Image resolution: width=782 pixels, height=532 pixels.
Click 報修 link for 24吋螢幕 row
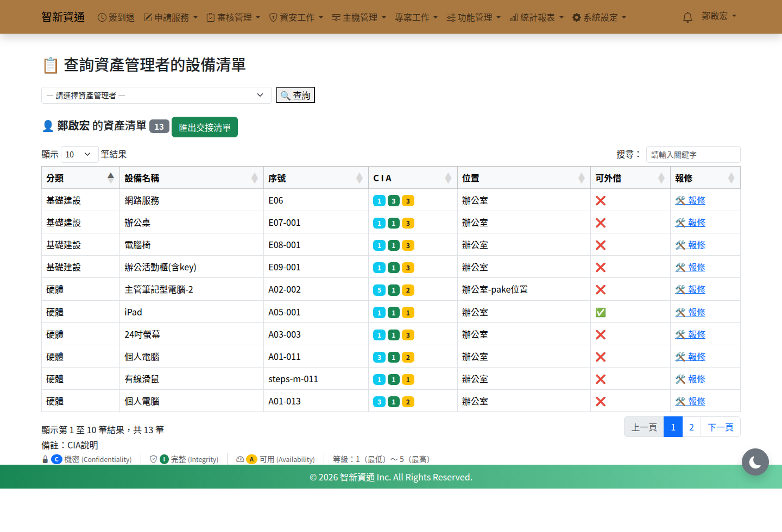(690, 335)
